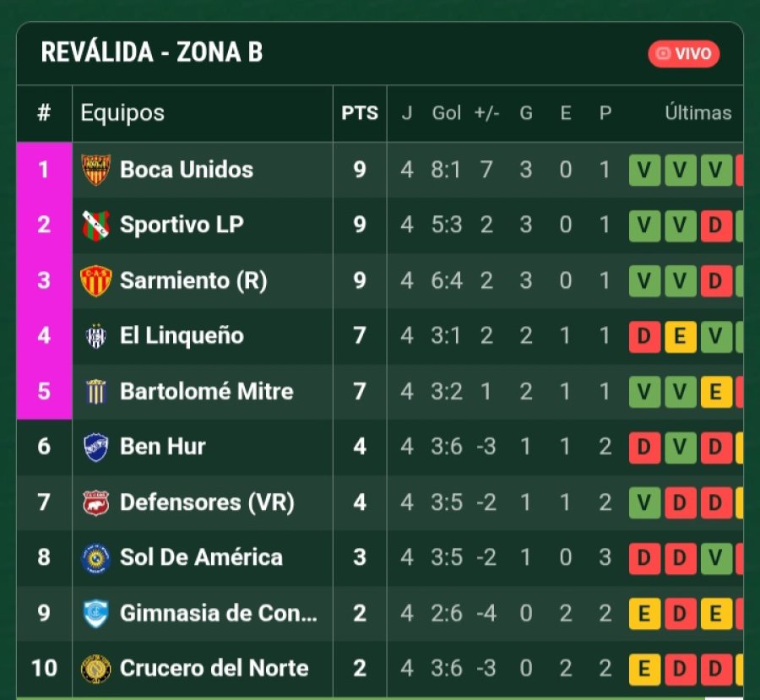Click the Gimnasia de Concepción team crest
760x700 pixels.
pos(95,613)
